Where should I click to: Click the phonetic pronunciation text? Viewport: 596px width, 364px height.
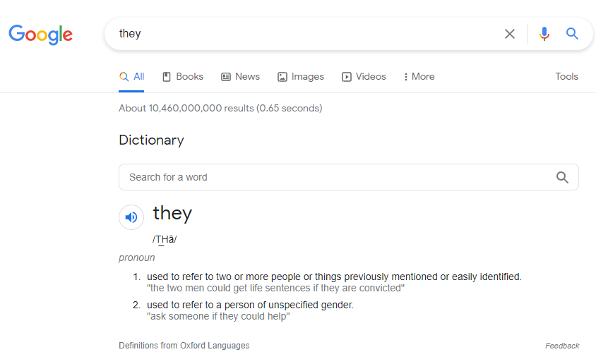[x=165, y=239]
